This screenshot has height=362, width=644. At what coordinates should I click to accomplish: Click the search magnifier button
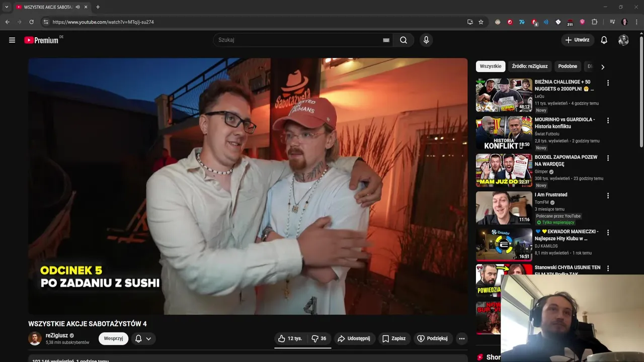click(404, 40)
